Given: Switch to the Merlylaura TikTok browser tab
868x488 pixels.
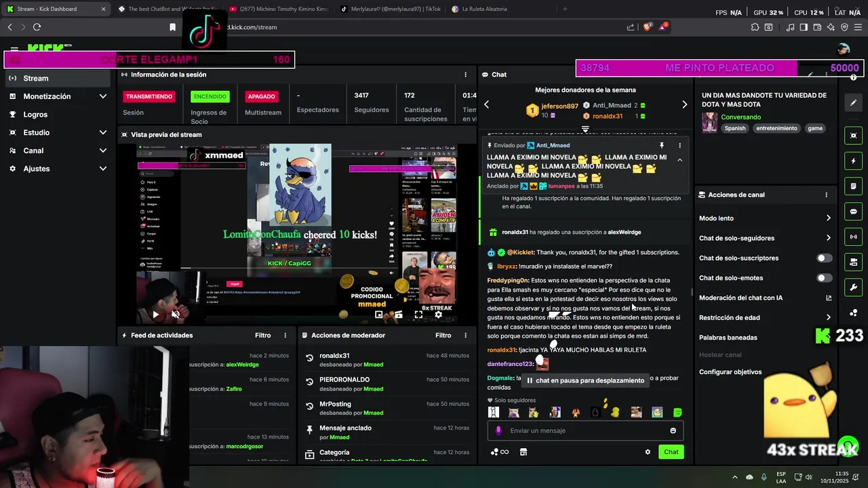Looking at the screenshot, I should click(x=389, y=9).
